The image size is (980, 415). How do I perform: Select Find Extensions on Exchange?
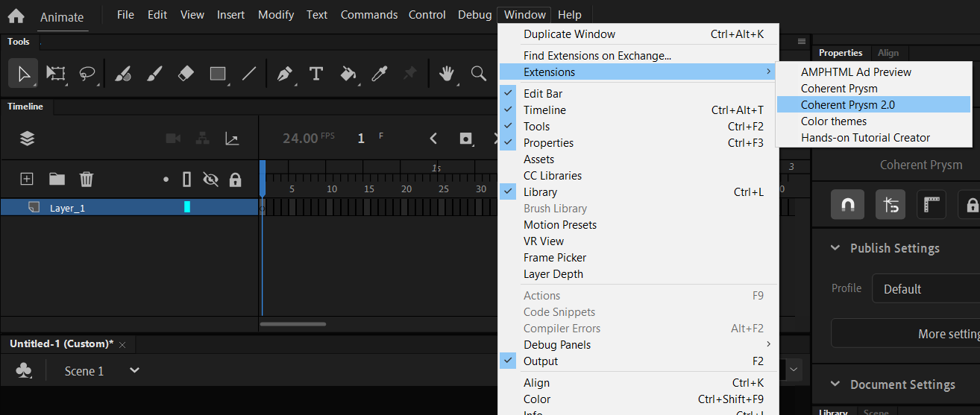[x=638, y=56]
